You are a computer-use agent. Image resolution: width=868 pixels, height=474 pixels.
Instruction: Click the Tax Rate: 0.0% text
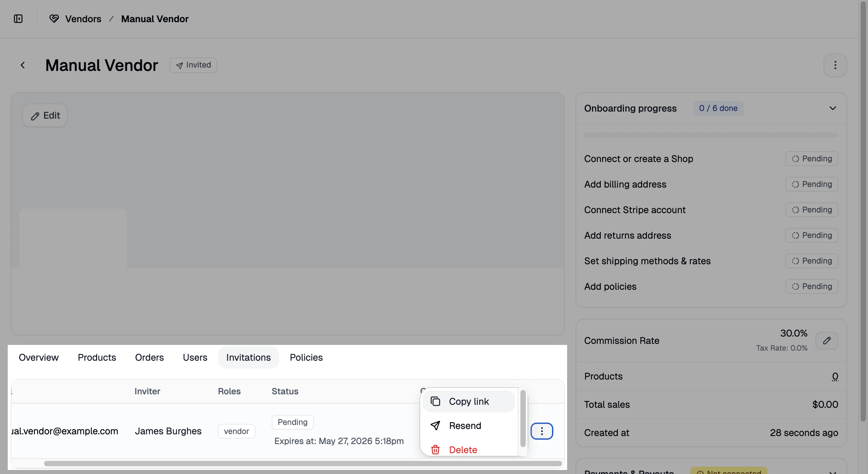(782, 348)
